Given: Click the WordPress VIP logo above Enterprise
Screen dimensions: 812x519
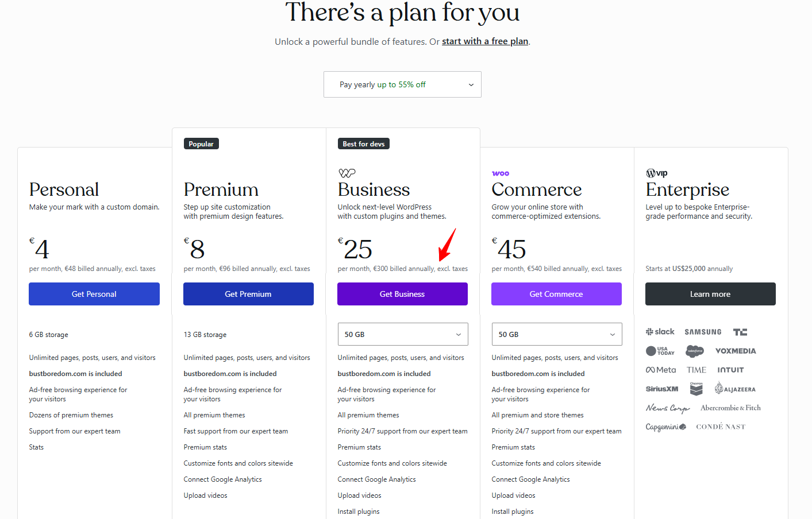Looking at the screenshot, I should point(657,173).
